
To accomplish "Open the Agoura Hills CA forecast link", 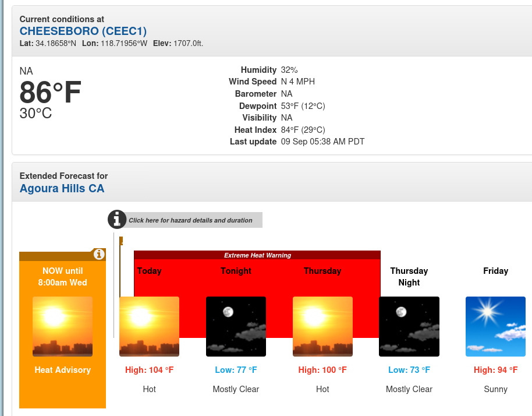I will tap(62, 188).
